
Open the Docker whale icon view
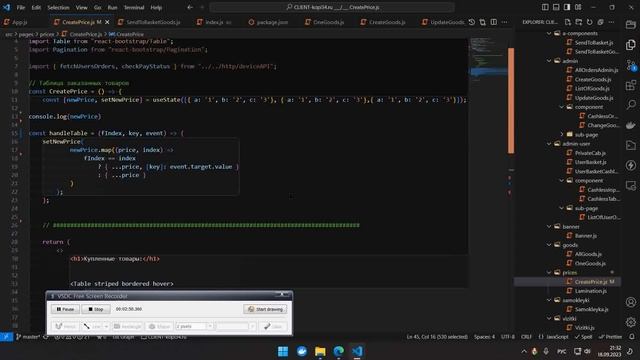point(631,125)
